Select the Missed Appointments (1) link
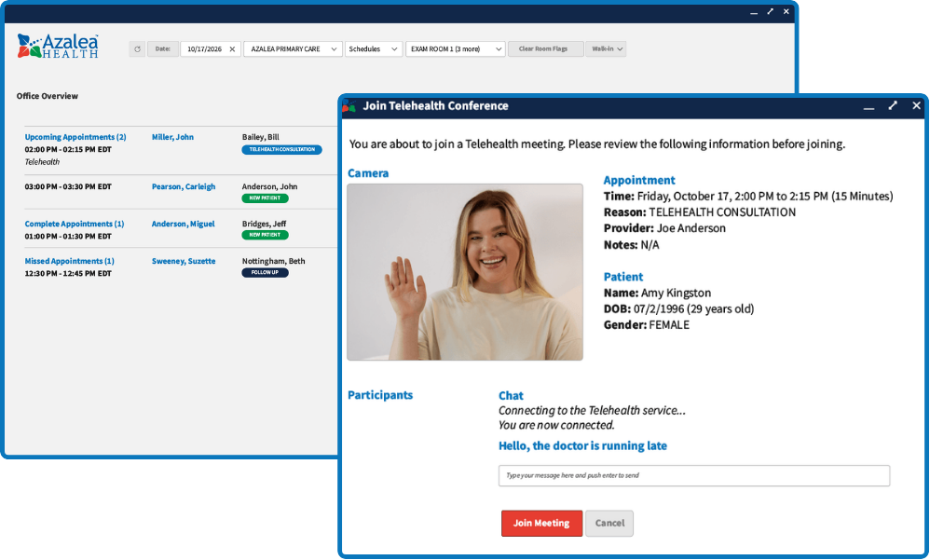 [x=70, y=261]
